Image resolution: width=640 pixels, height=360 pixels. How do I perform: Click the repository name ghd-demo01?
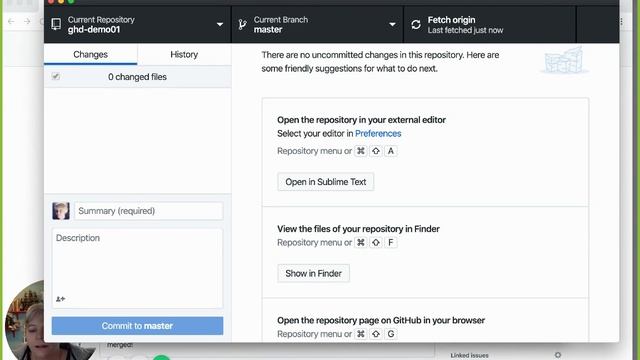coord(94,29)
